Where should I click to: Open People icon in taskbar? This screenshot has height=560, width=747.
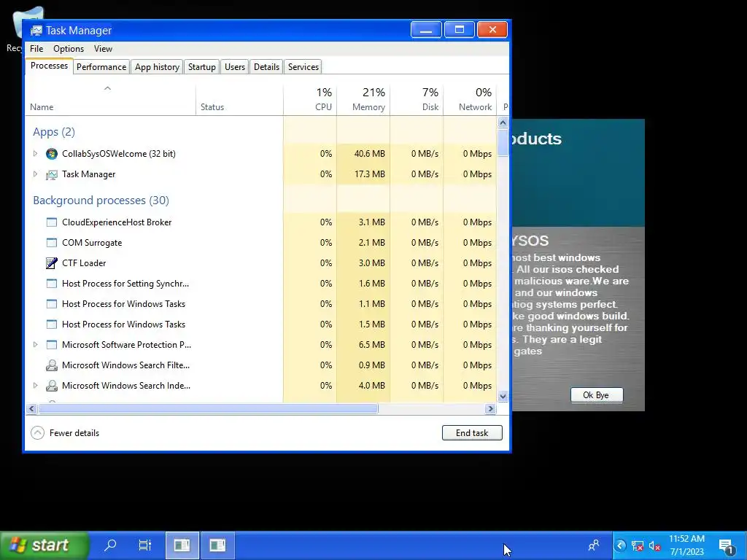tap(594, 545)
